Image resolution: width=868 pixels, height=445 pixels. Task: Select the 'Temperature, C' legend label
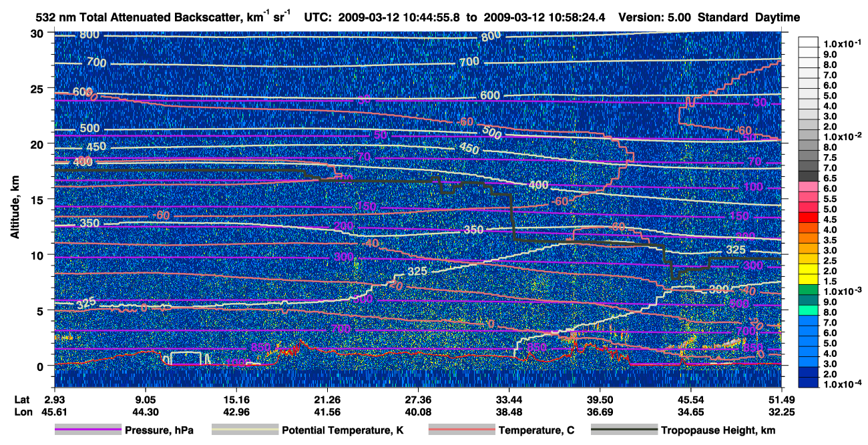[x=536, y=431]
